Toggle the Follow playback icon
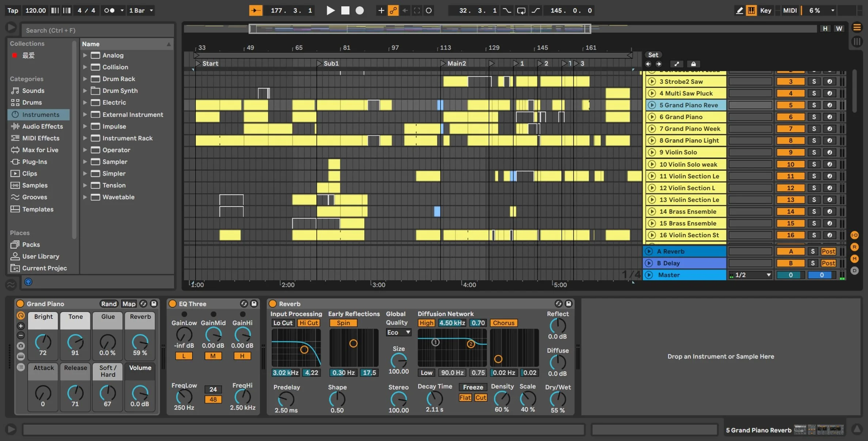The width and height of the screenshot is (868, 441). pyautogui.click(x=255, y=10)
